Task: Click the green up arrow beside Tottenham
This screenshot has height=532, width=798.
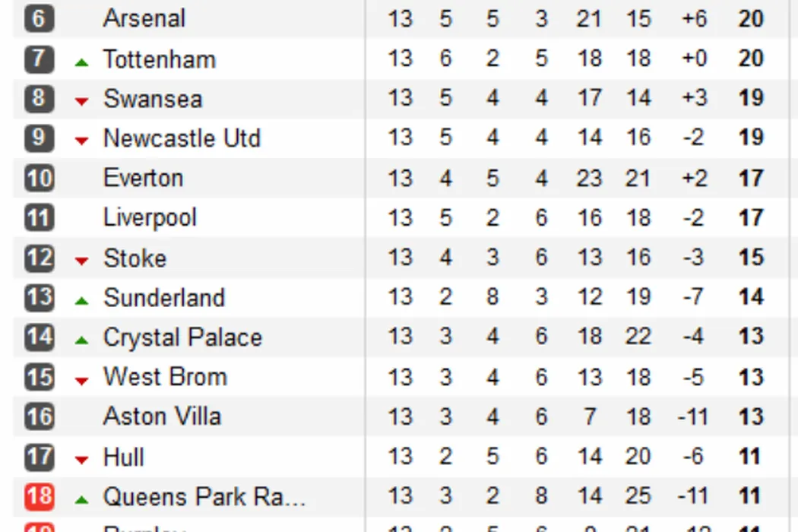Action: click(82, 62)
